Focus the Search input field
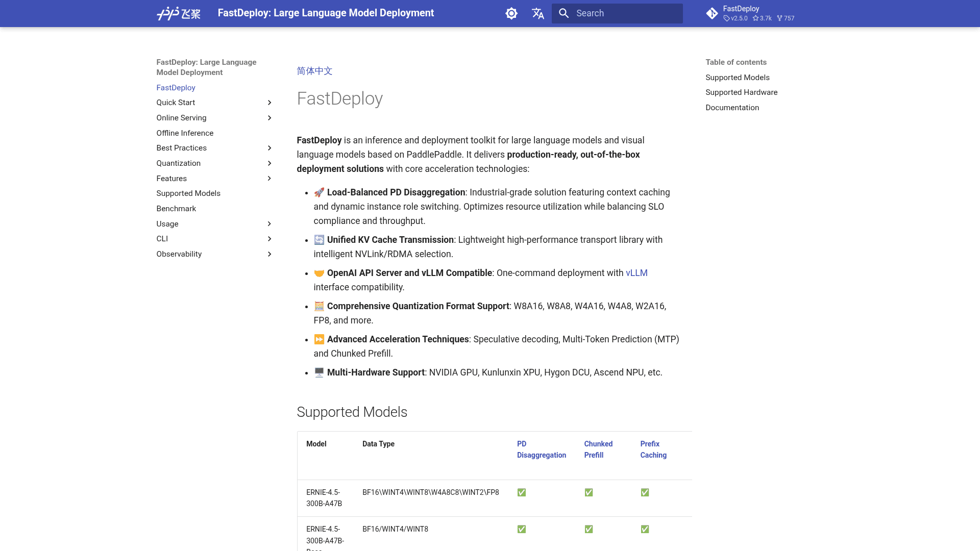980x551 pixels. [x=617, y=13]
